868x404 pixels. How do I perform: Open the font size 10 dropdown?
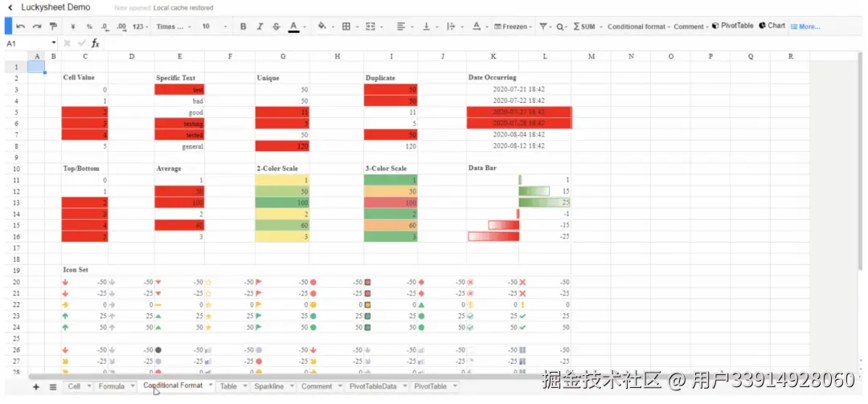coord(215,27)
